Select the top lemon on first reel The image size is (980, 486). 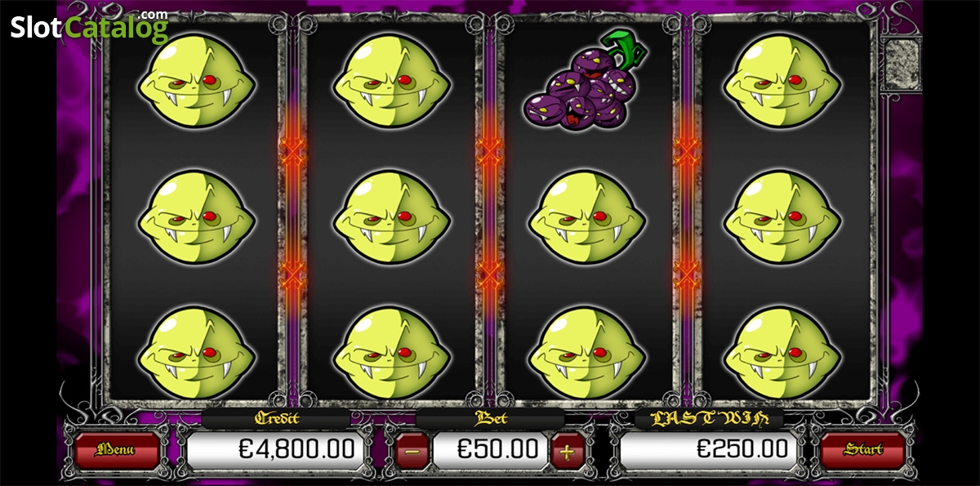196,81
